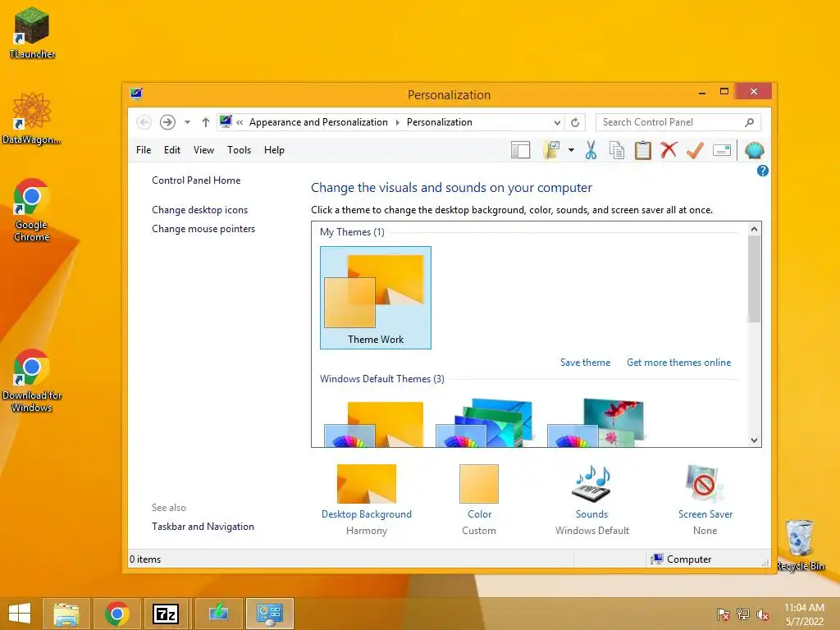Image resolution: width=840 pixels, height=630 pixels.
Task: Click the Paste clipboard icon
Action: click(x=643, y=151)
